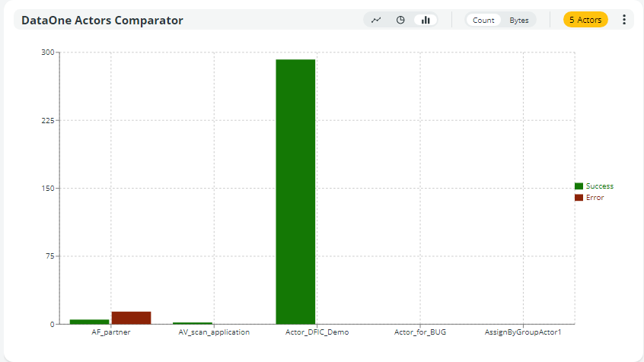Open the three-dot more options menu
The height and width of the screenshot is (362, 644).
[624, 20]
